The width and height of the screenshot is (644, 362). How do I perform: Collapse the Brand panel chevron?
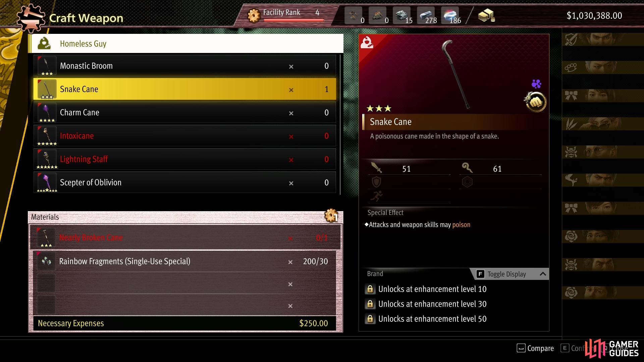point(543,274)
